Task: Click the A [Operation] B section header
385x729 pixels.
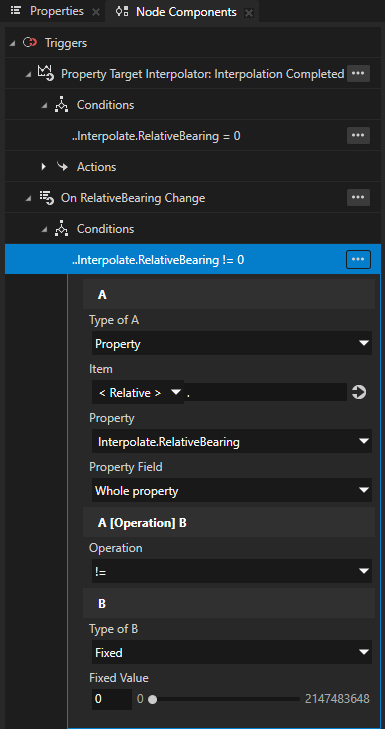Action: pyautogui.click(x=229, y=522)
